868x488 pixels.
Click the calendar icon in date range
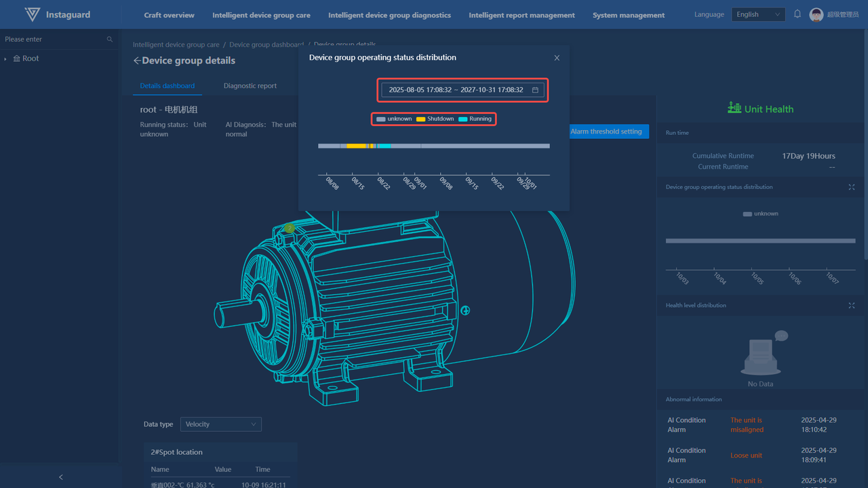[535, 90]
